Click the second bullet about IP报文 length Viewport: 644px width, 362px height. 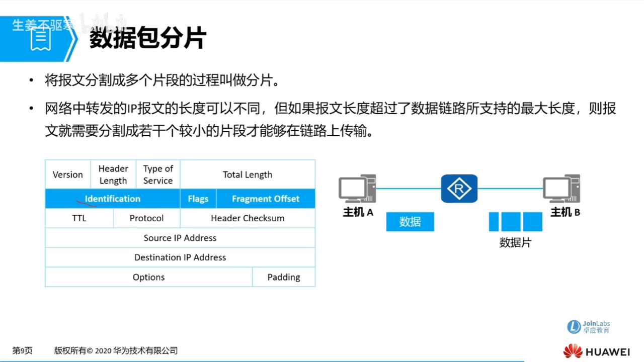(x=330, y=121)
